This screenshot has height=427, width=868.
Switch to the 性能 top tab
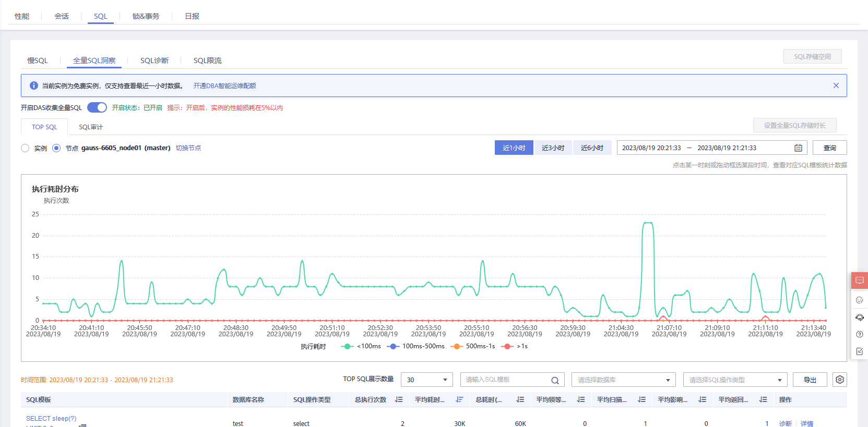[22, 16]
